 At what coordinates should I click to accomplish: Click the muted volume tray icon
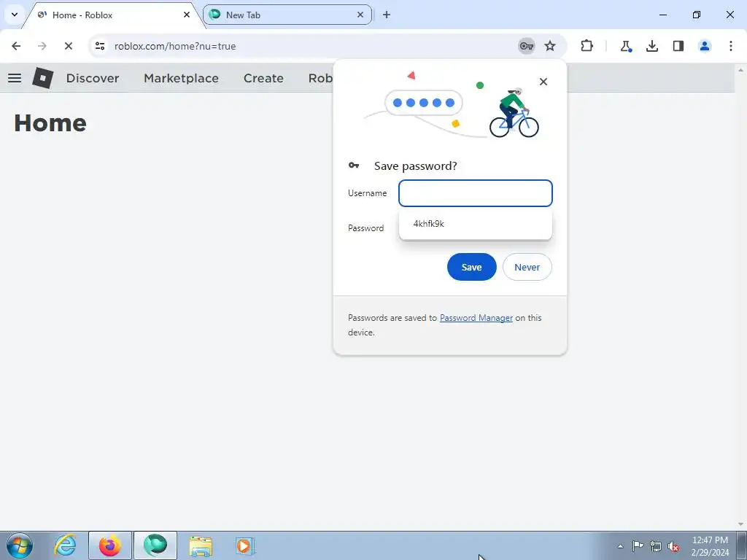(x=673, y=546)
